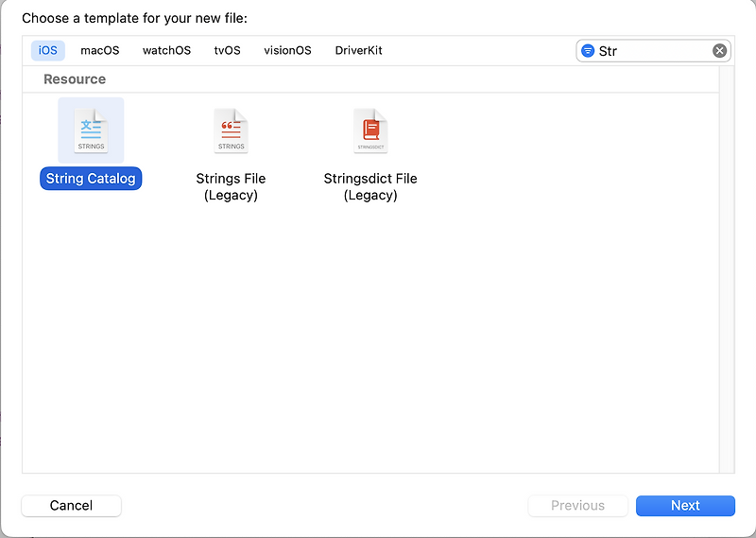Viewport: 756px width, 538px height.
Task: Select the Strings File (Legacy) icon
Action: 231,130
